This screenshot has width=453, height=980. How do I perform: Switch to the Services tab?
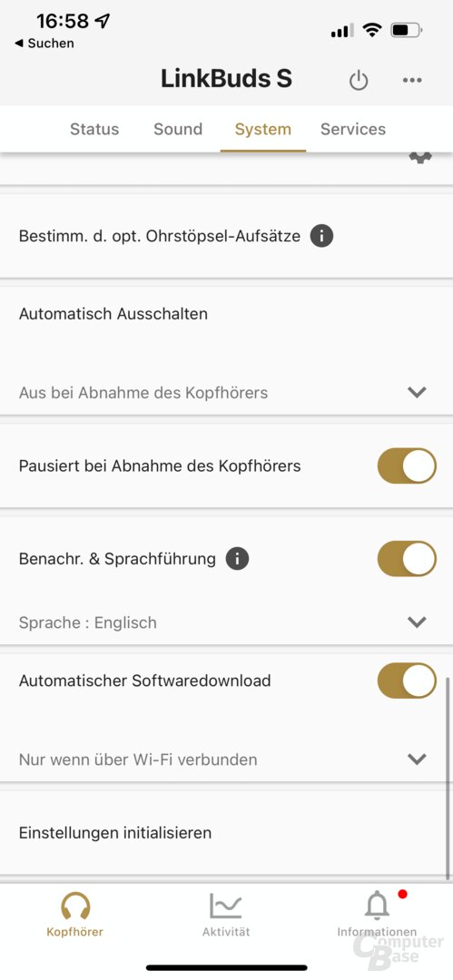[353, 129]
